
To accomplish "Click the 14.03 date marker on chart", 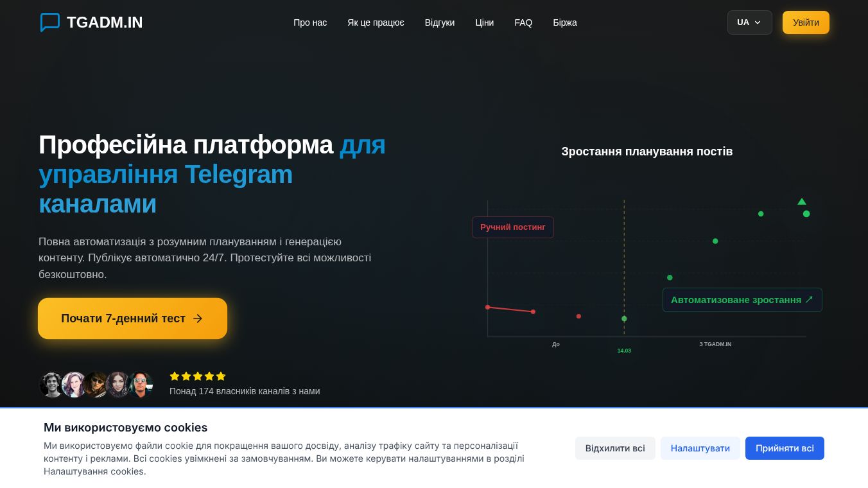I will 624,351.
